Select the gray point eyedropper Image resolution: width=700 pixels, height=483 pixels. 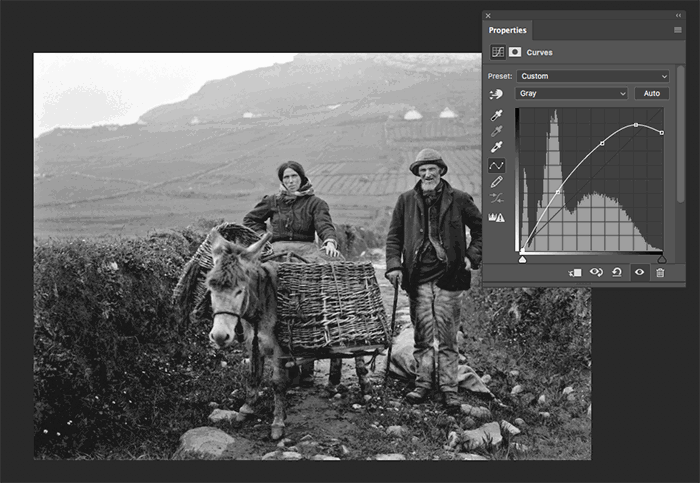click(496, 131)
